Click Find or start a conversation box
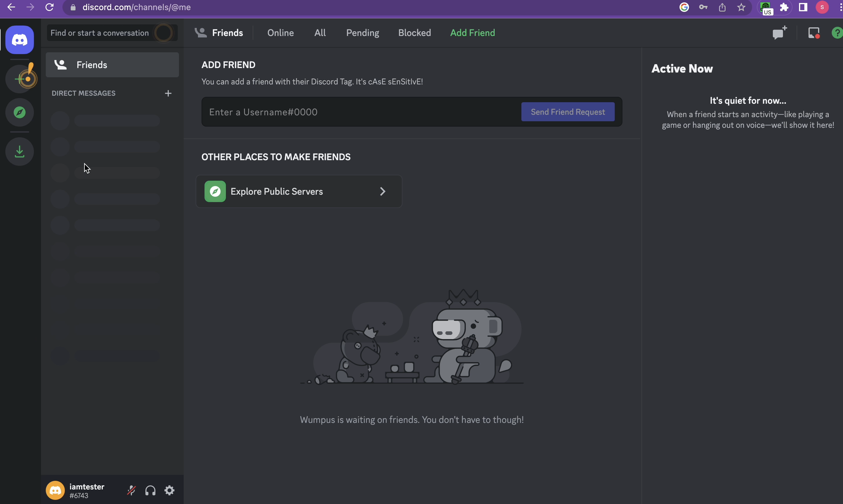843x504 pixels. [112, 33]
